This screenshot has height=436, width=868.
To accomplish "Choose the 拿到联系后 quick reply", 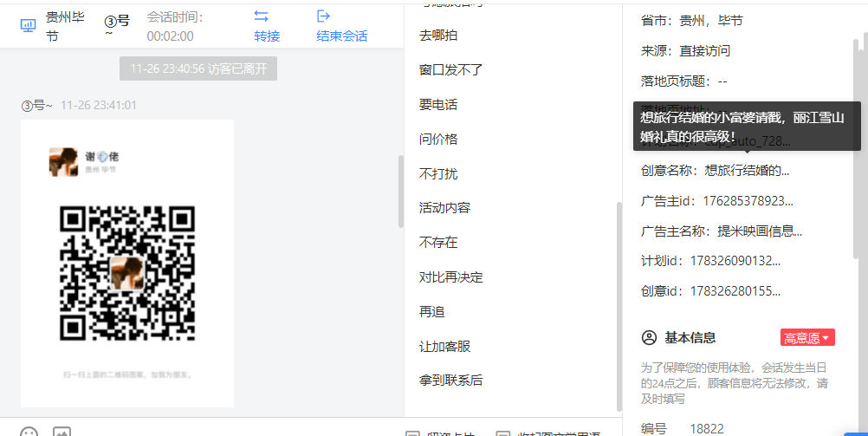I will [450, 380].
